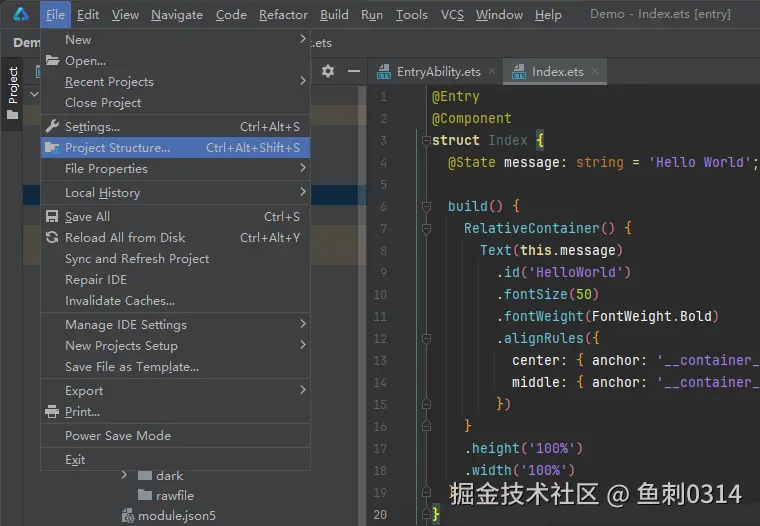Click the Save All floppy disk icon
The height and width of the screenshot is (526, 760).
(x=52, y=216)
